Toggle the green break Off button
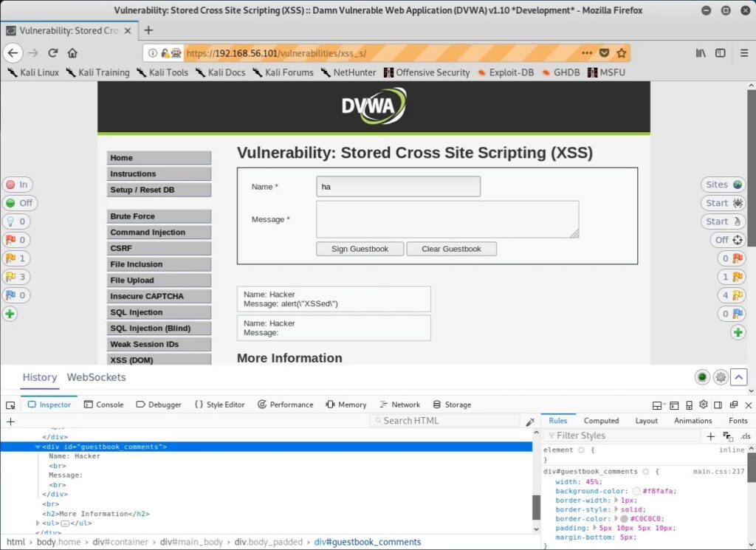This screenshot has width=756, height=550. tap(20, 203)
